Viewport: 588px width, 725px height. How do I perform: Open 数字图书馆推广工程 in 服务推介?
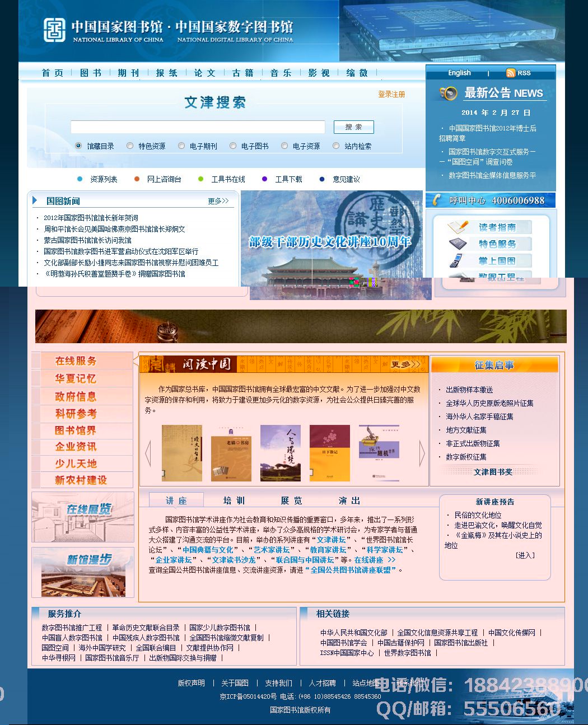click(72, 628)
